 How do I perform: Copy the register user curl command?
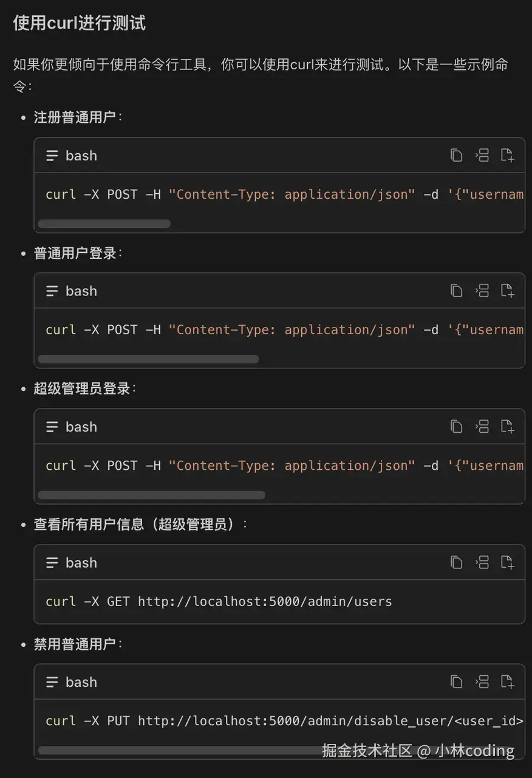[x=457, y=155]
